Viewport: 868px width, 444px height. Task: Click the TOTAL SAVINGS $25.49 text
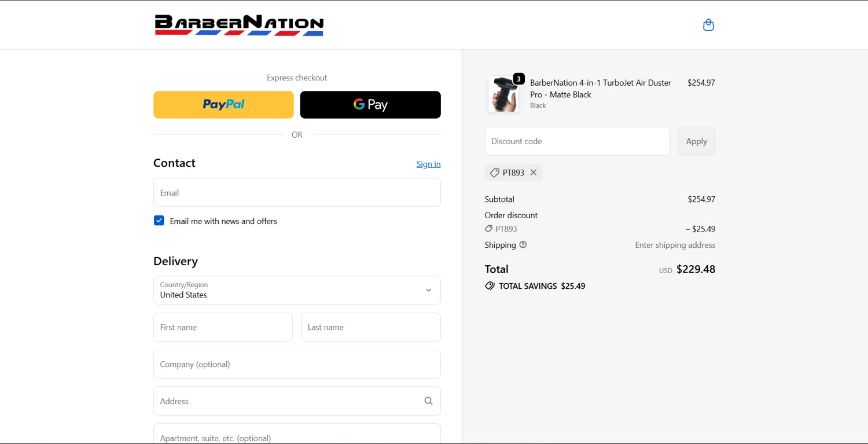click(x=542, y=286)
